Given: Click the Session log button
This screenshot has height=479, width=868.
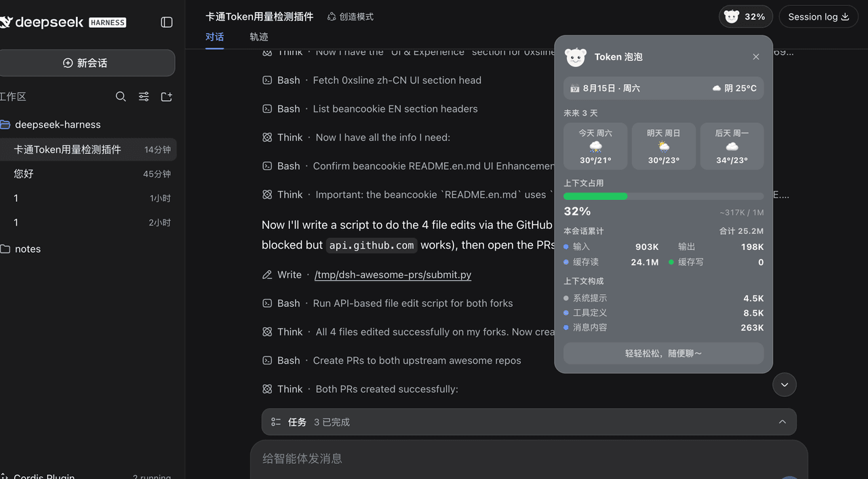Looking at the screenshot, I should 818,16.
